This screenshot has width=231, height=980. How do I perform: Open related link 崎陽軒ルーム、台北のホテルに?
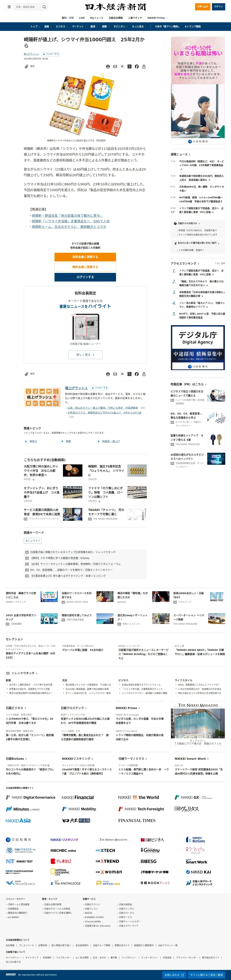tap(69, 227)
